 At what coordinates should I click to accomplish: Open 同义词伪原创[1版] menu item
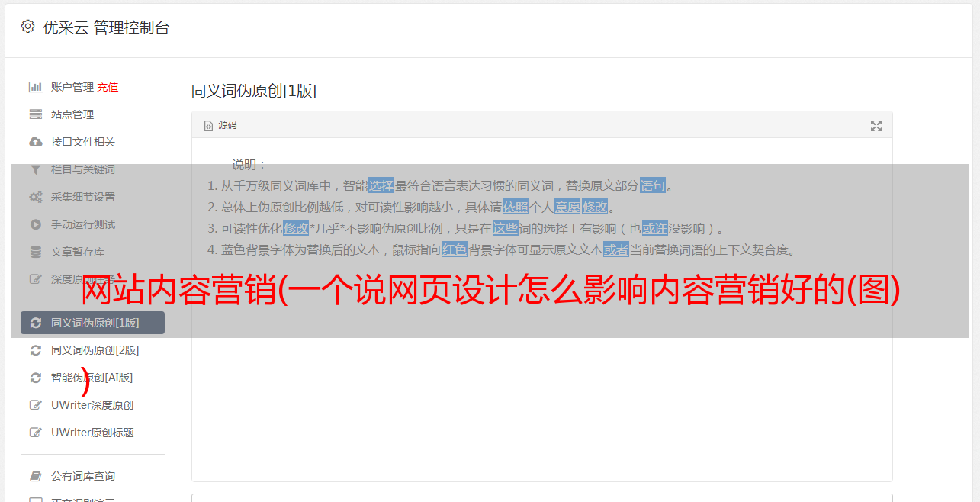click(92, 323)
